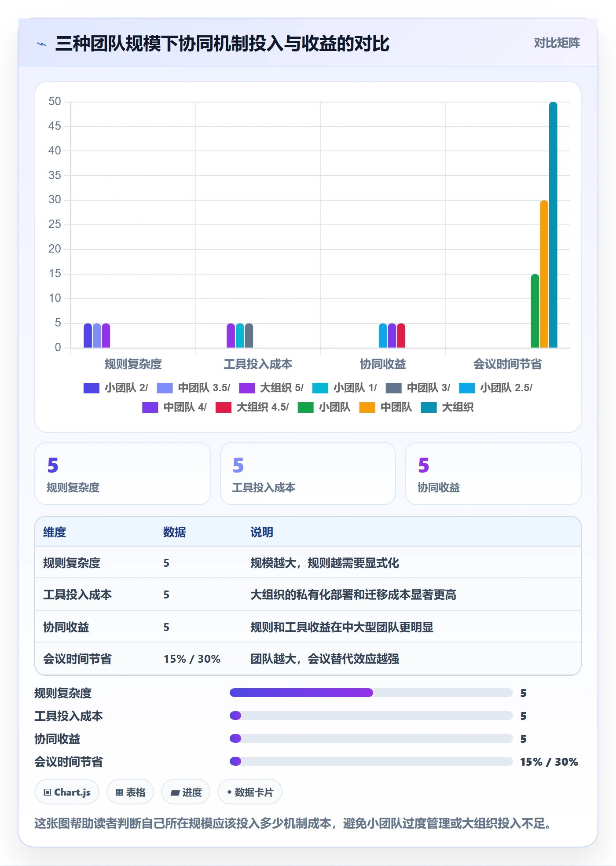Click the text 规模越大，规则越需要显式化

(x=325, y=563)
